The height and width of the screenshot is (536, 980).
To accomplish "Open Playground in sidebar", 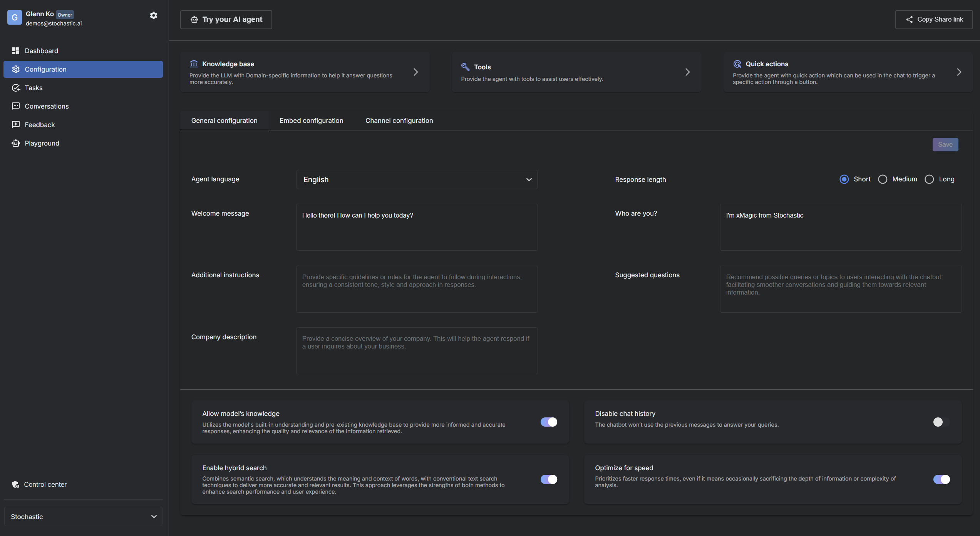I will (83, 143).
